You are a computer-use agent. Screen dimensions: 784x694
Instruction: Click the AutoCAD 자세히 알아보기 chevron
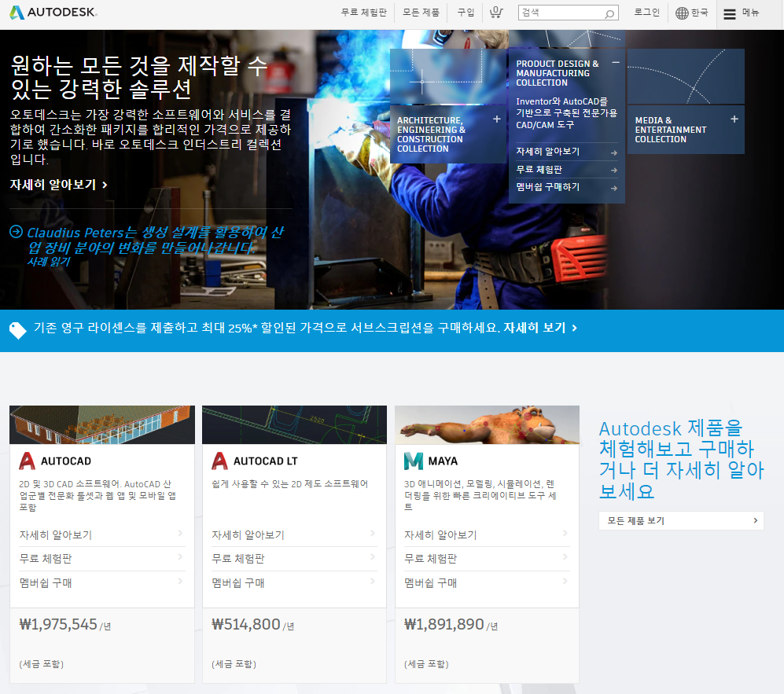pyautogui.click(x=180, y=533)
